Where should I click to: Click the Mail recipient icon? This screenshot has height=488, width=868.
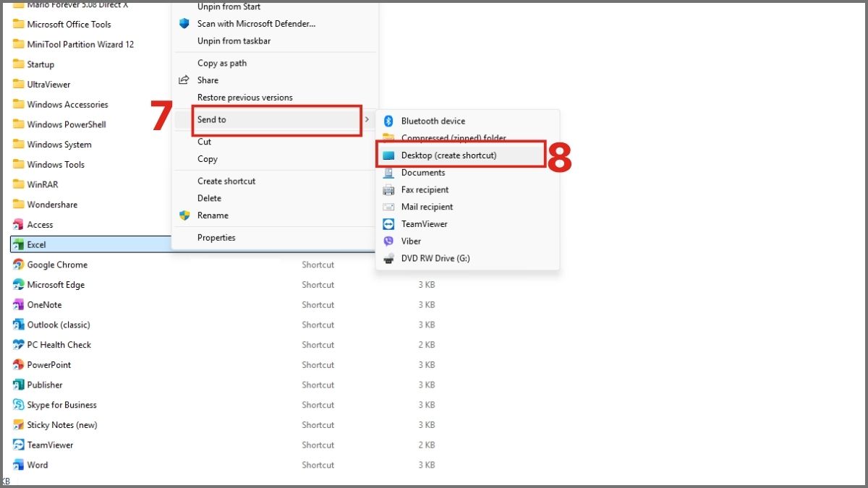point(388,207)
